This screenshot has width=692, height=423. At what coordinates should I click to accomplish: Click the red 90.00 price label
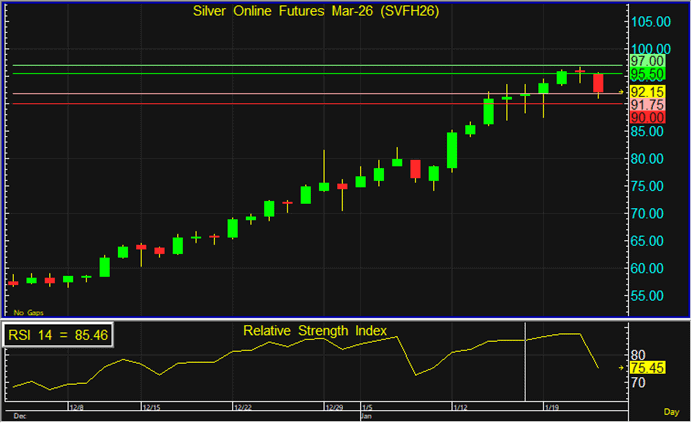pyautogui.click(x=647, y=117)
